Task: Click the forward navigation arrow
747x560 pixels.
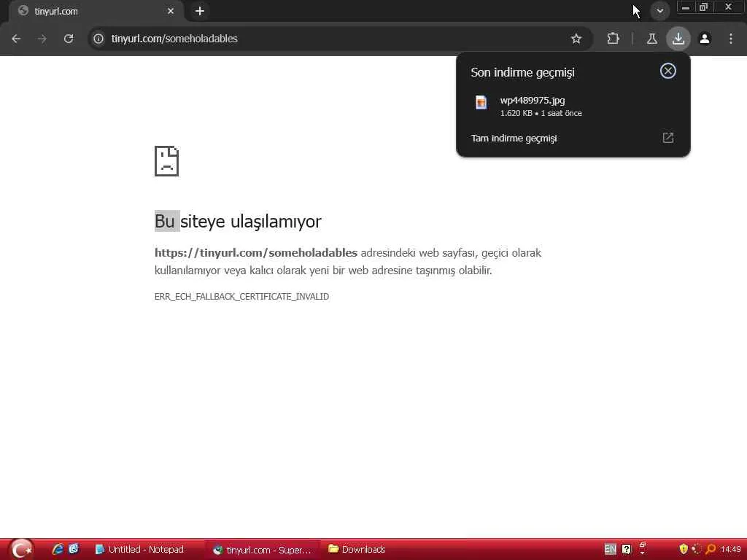Action: [42, 39]
